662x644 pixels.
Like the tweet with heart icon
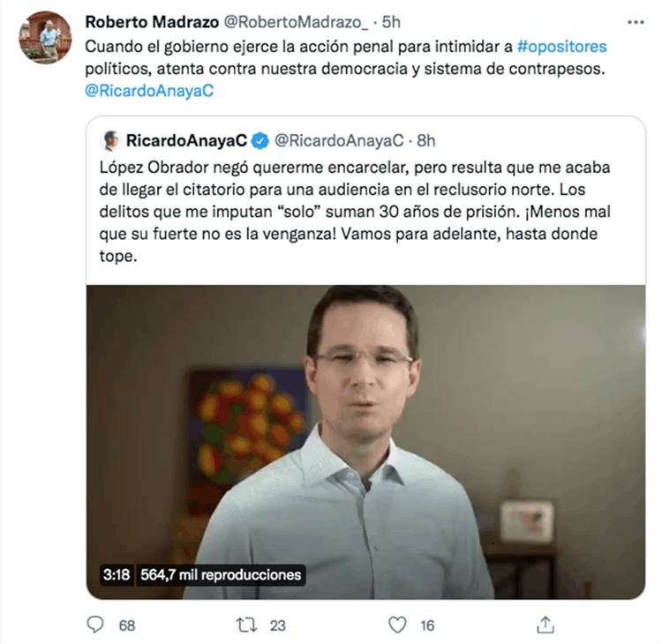[398, 625]
